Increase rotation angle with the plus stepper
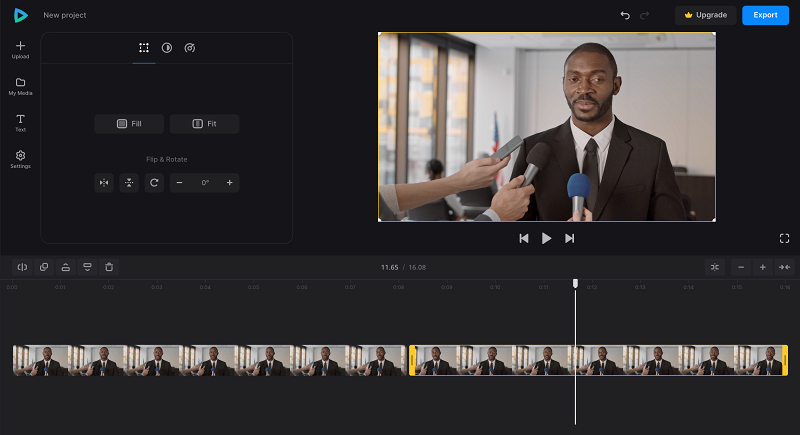Image resolution: width=800 pixels, height=435 pixels. [x=230, y=183]
